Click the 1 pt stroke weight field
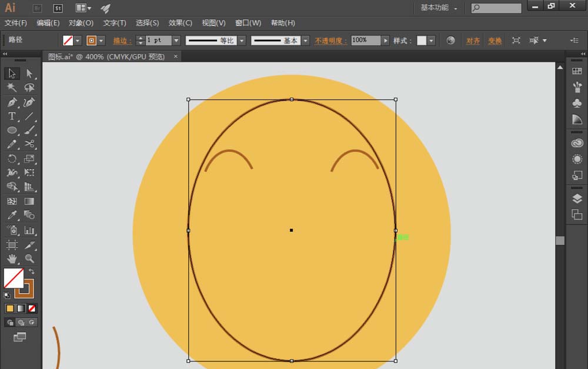 coord(158,41)
